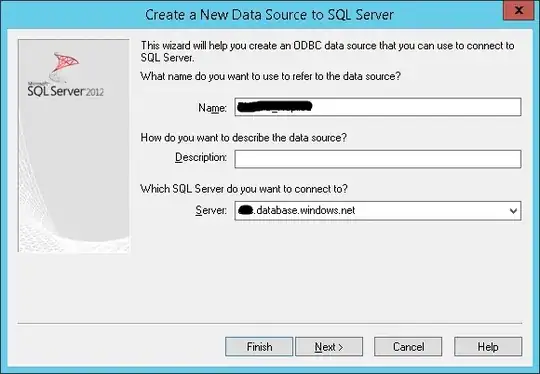Click the SQL Server 2012 logo text
This screenshot has height=374, width=540.
[x=65, y=91]
